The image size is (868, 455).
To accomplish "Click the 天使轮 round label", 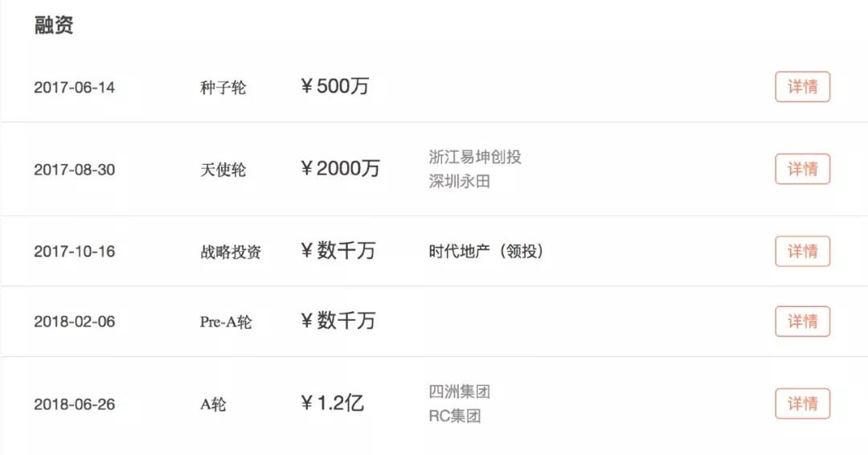I will (223, 170).
